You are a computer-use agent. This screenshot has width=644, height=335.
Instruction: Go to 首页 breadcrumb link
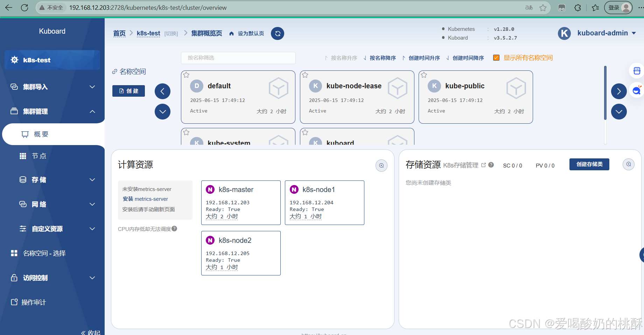click(119, 33)
